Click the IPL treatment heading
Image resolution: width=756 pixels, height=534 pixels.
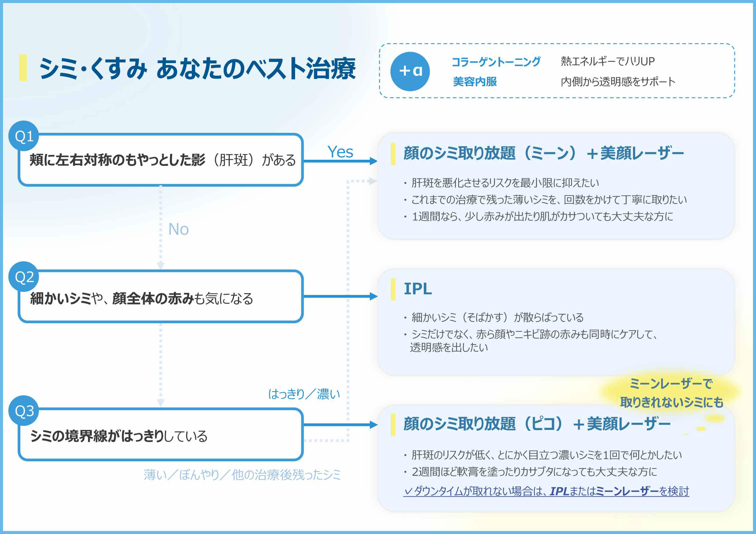tap(418, 289)
